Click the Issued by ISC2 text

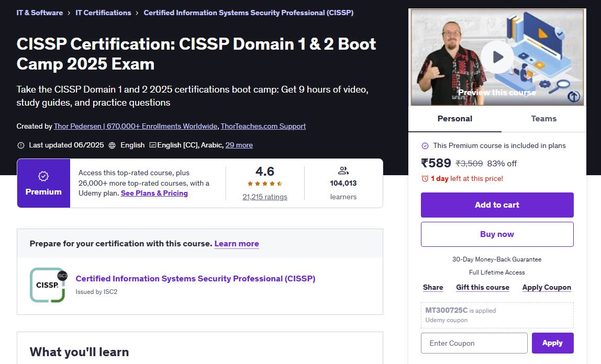point(96,292)
